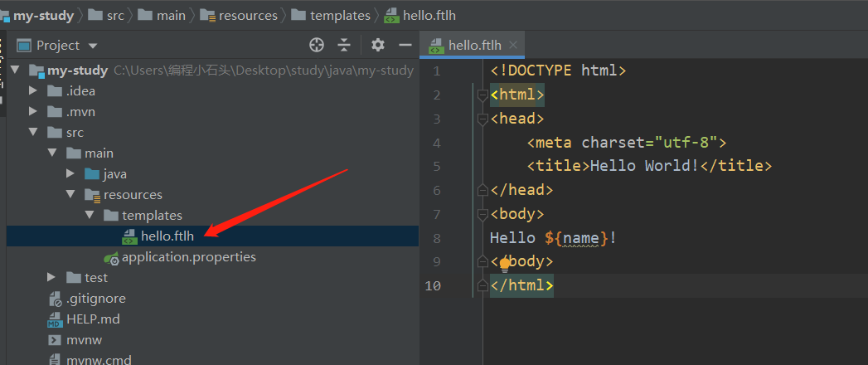This screenshot has height=365, width=868.
Task: Click the yellow intention lightbulb on line 9
Action: (x=505, y=264)
